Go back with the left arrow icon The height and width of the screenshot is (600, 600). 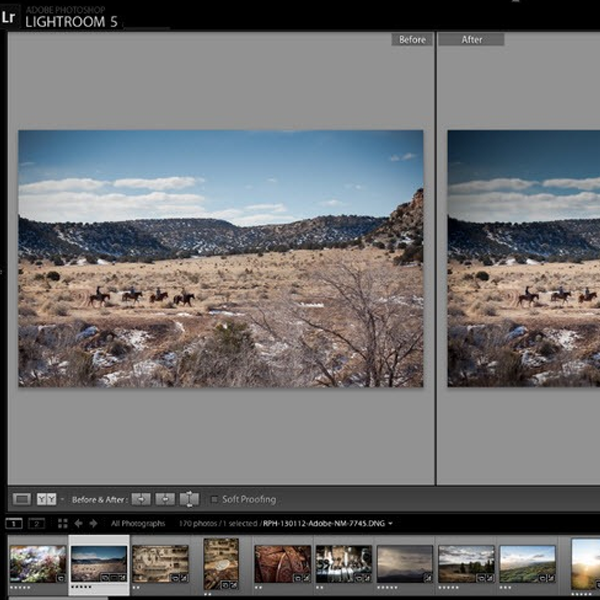pyautogui.click(x=78, y=523)
